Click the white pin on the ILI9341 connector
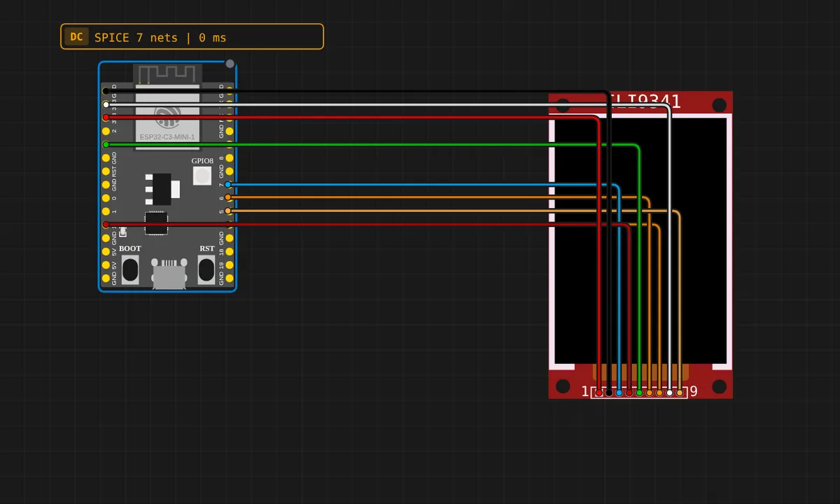The width and height of the screenshot is (840, 504). (x=670, y=393)
